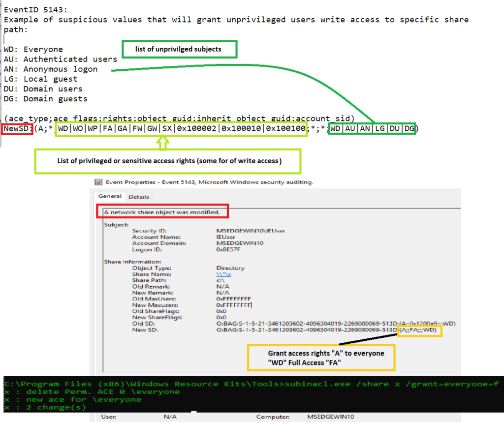Expand the list of unprivileged subjects callout
Image resolution: width=504 pixels, height=422 pixels.
179,49
